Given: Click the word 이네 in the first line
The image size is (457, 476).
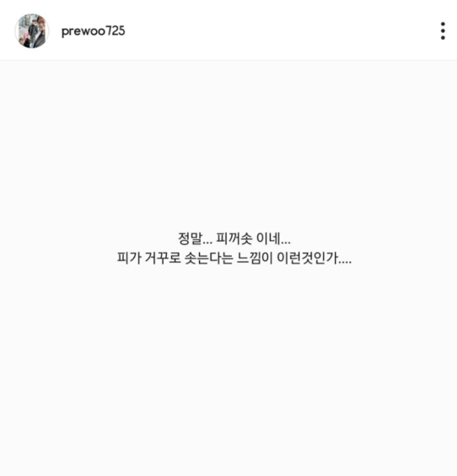Looking at the screenshot, I should coord(268,238).
